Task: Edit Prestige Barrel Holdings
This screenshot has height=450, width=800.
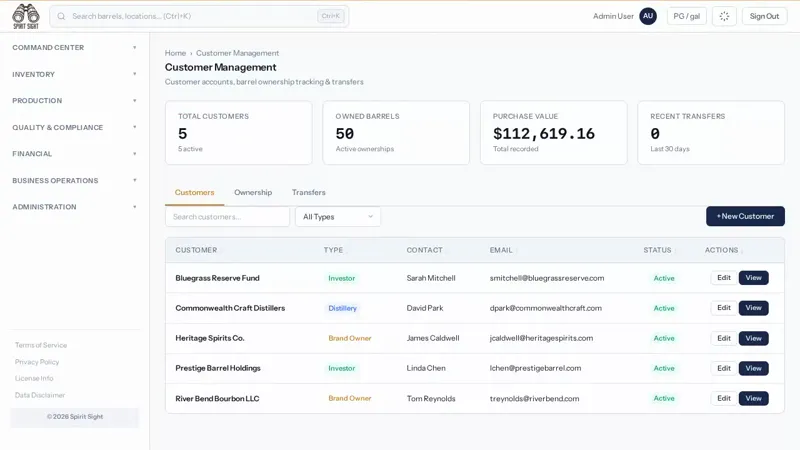Action: (724, 368)
